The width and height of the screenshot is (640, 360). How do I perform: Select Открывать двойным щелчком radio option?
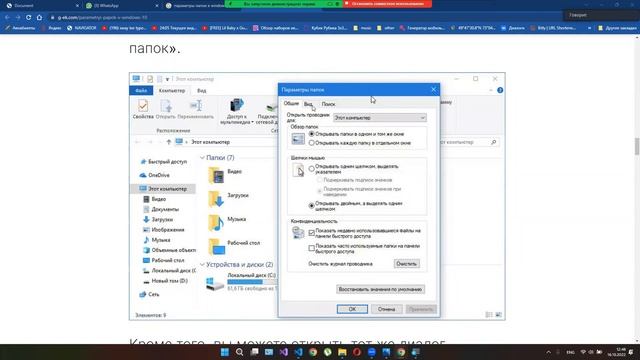coord(311,206)
